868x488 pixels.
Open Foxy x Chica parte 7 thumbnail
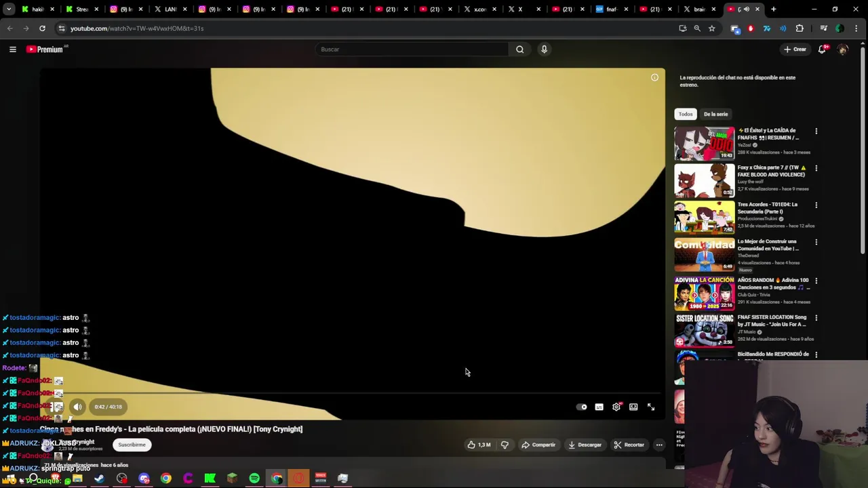[x=704, y=180]
